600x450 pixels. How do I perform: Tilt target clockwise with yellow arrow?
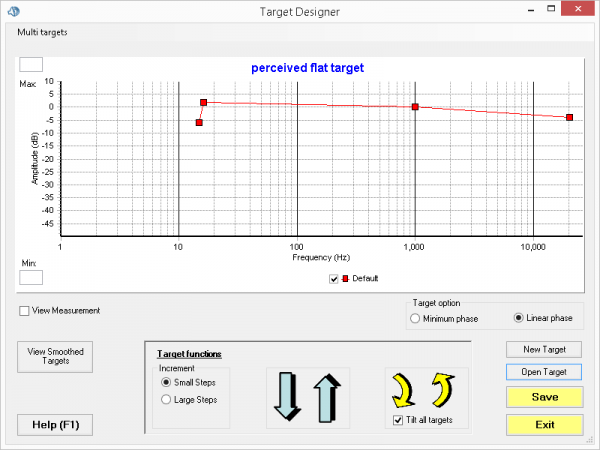403,390
